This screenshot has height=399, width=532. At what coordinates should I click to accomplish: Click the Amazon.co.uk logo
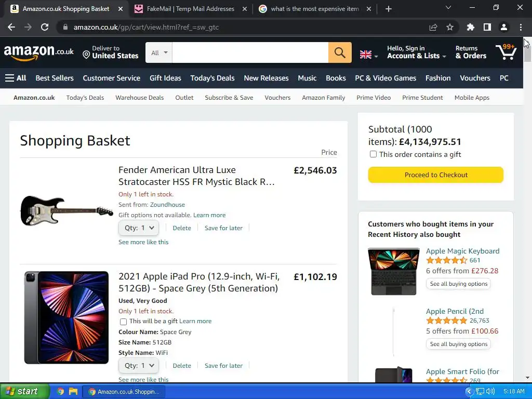pyautogui.click(x=38, y=52)
